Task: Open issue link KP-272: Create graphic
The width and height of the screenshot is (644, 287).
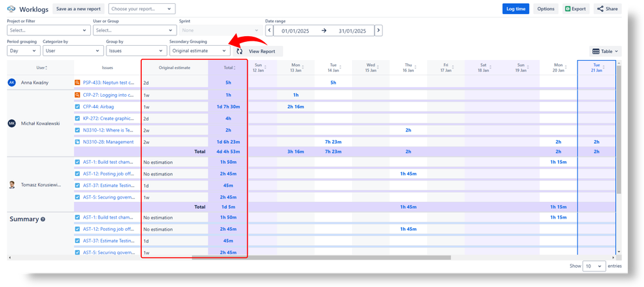Action: [x=108, y=119]
